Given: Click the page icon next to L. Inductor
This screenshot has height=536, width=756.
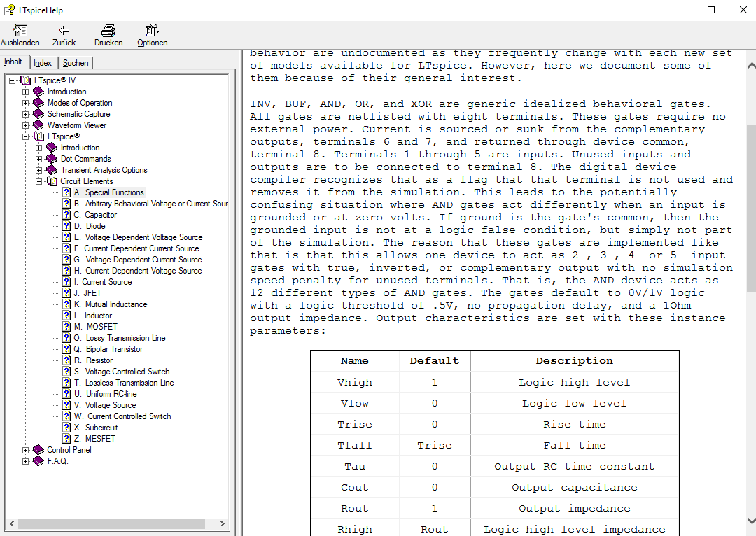Looking at the screenshot, I should (66, 316).
